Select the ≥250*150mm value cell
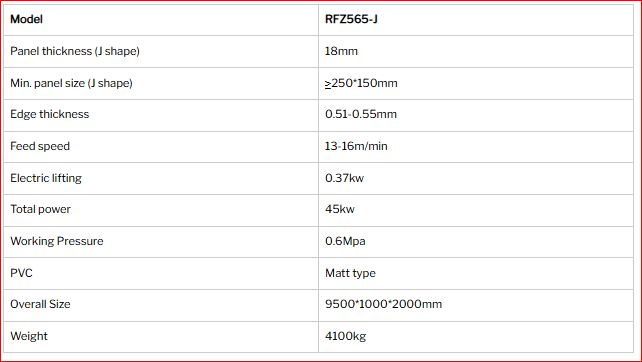This screenshot has width=642, height=362. (476, 83)
